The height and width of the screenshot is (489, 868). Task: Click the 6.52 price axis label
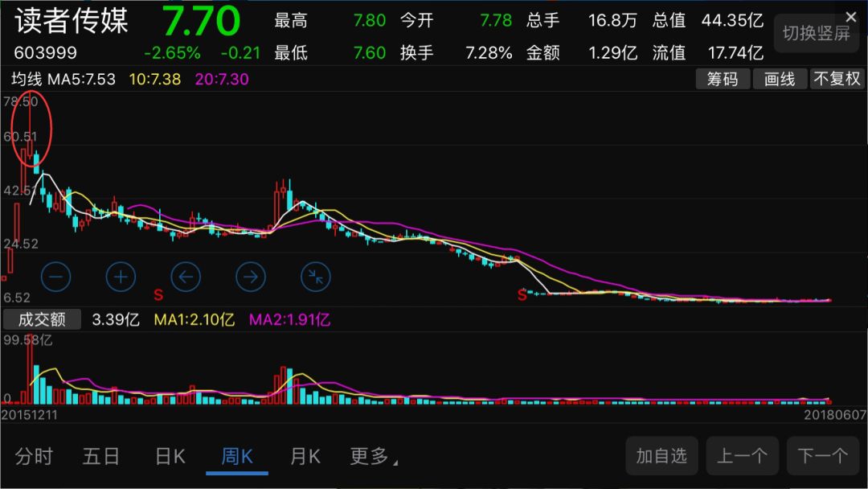(x=17, y=298)
